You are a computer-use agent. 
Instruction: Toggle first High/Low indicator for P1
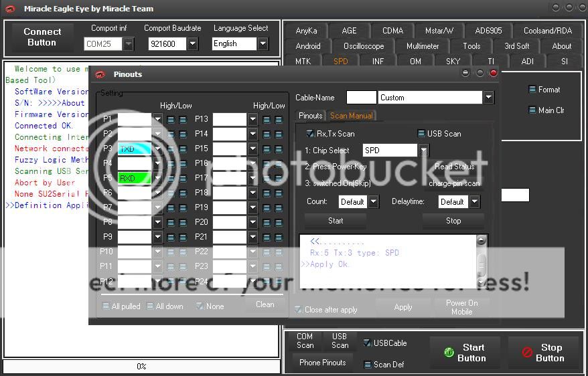(171, 120)
